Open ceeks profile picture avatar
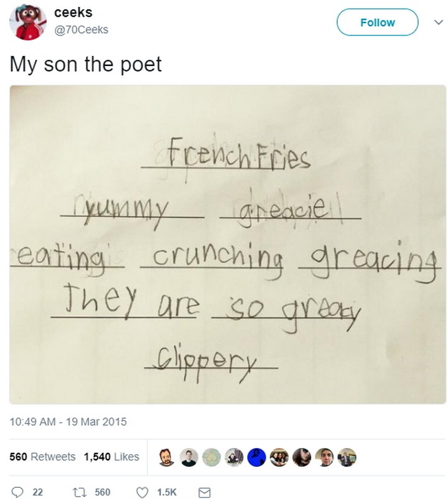Image resolution: width=448 pixels, height=504 pixels. tap(27, 22)
